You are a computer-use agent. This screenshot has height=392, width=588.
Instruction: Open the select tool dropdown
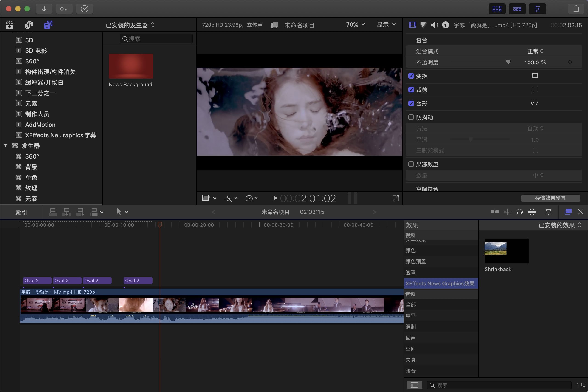pos(122,212)
